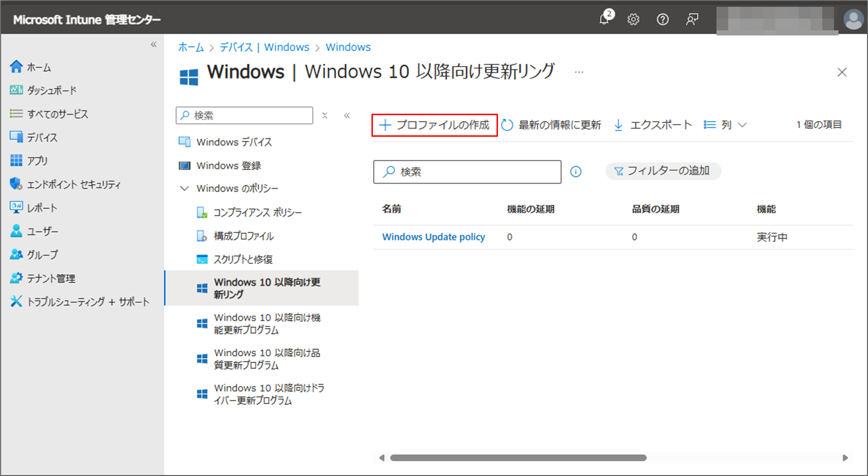The image size is (868, 476).
Task: Click the 1 個の項目 count text
Action: (x=819, y=125)
